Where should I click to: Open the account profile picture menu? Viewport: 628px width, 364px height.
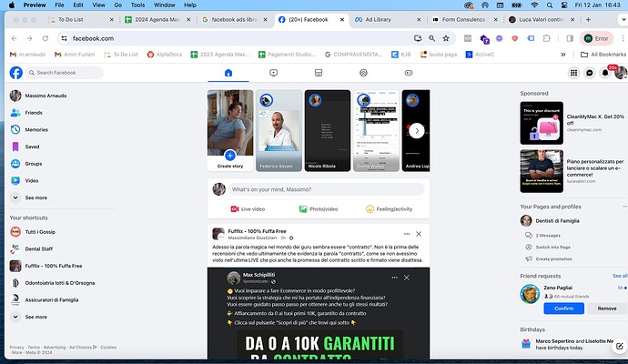tap(621, 73)
